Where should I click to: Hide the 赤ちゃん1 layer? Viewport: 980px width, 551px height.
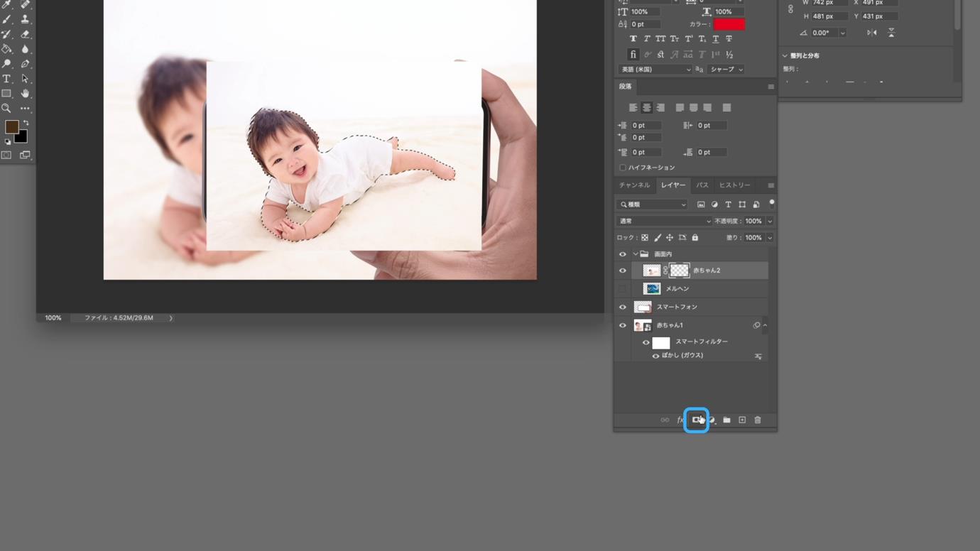623,325
